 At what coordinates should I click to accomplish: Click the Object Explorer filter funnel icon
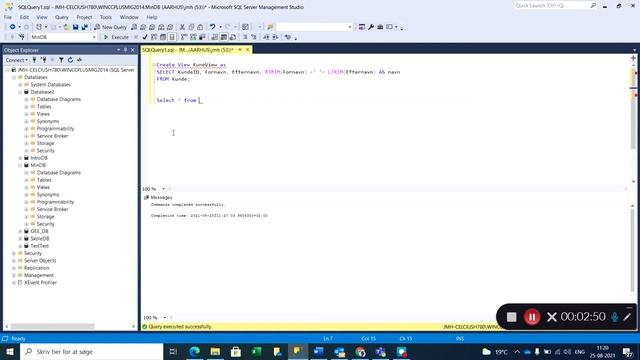[x=61, y=60]
